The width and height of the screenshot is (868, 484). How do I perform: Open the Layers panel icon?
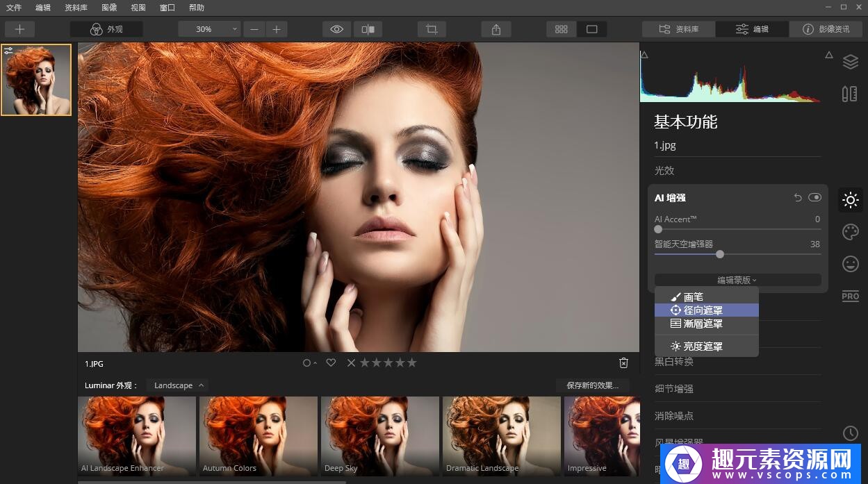point(850,62)
